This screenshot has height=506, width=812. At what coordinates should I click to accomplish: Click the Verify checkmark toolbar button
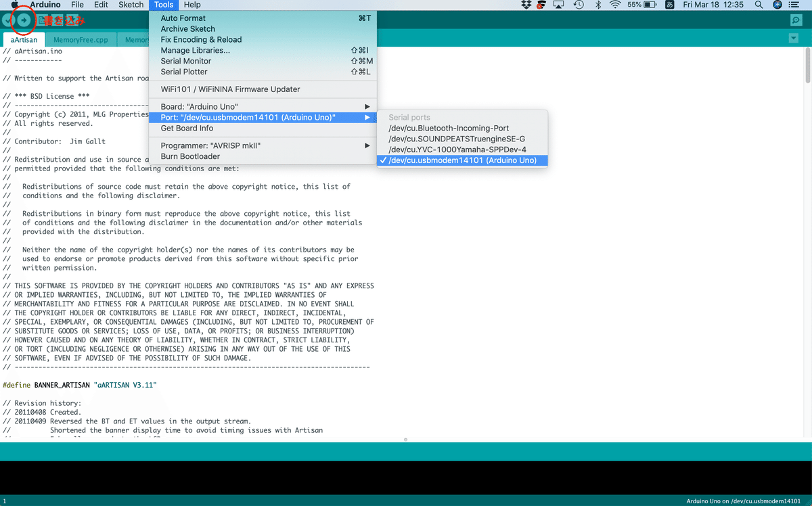[8, 20]
